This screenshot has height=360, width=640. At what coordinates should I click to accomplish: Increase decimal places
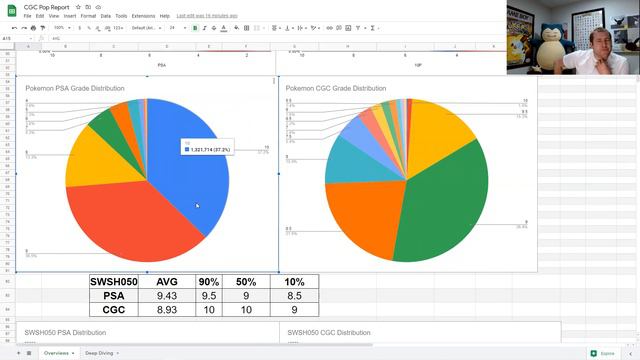coord(108,28)
